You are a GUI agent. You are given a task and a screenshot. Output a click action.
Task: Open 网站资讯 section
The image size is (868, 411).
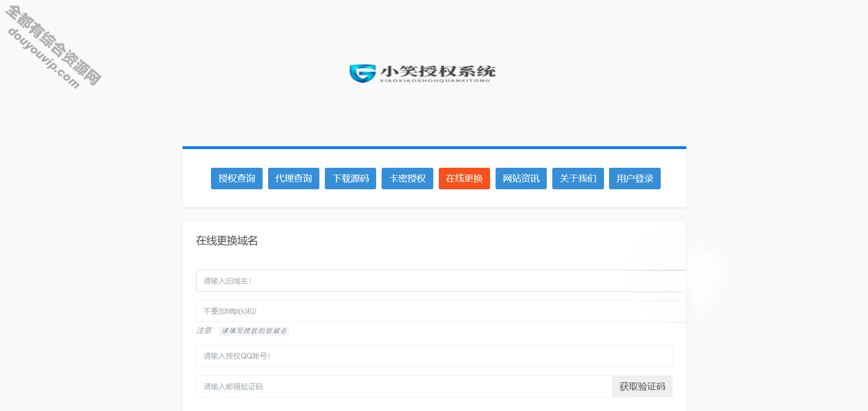pyautogui.click(x=521, y=178)
